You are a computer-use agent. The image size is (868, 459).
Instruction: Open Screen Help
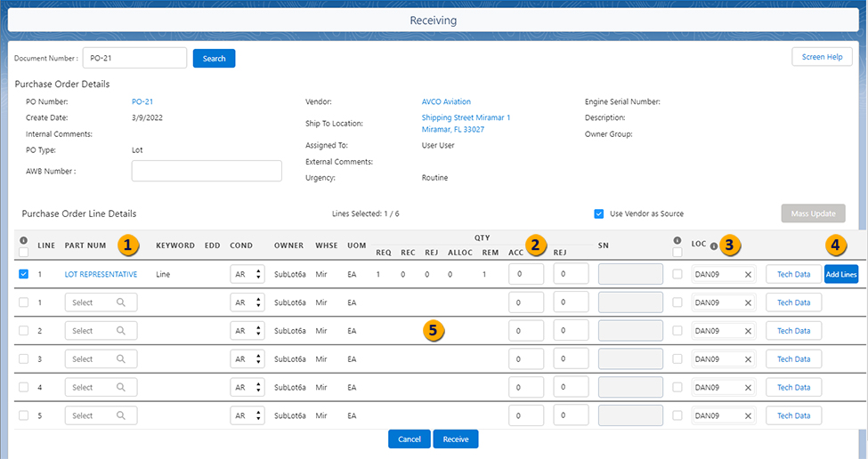[822, 57]
